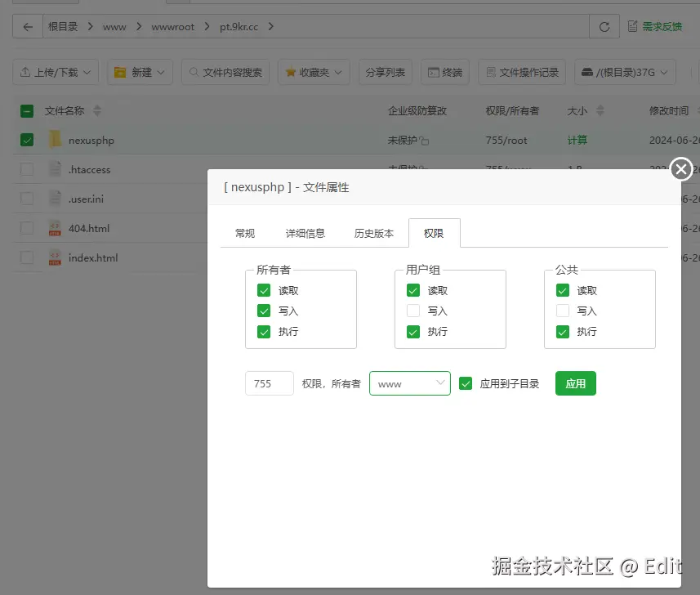Image resolution: width=700 pixels, height=595 pixels.
Task: Open the 分享列表 share list
Action: 386,73
